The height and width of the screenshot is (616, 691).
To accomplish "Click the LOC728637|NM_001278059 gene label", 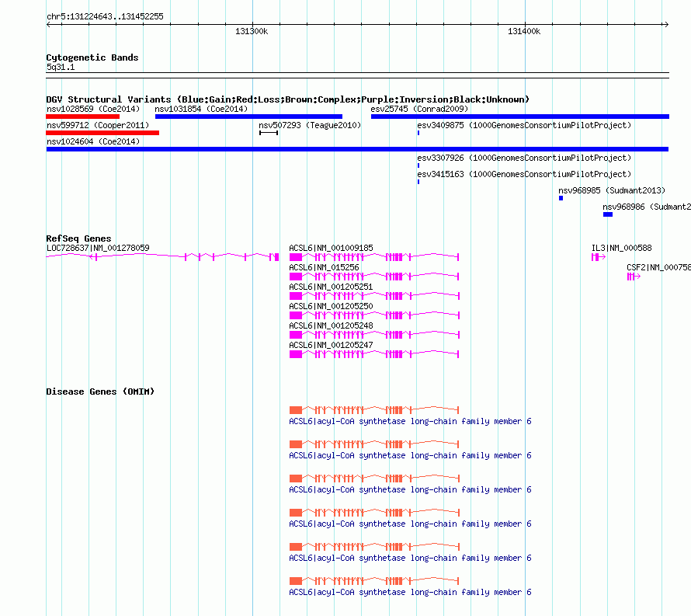I will pyautogui.click(x=98, y=248).
